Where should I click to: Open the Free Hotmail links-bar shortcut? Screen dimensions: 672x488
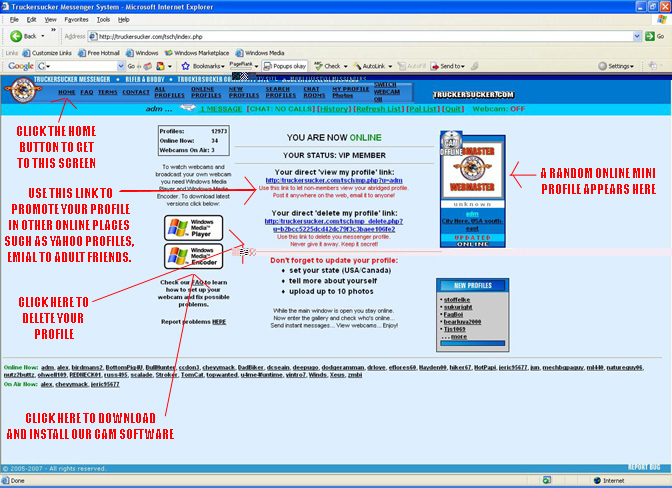coord(99,53)
